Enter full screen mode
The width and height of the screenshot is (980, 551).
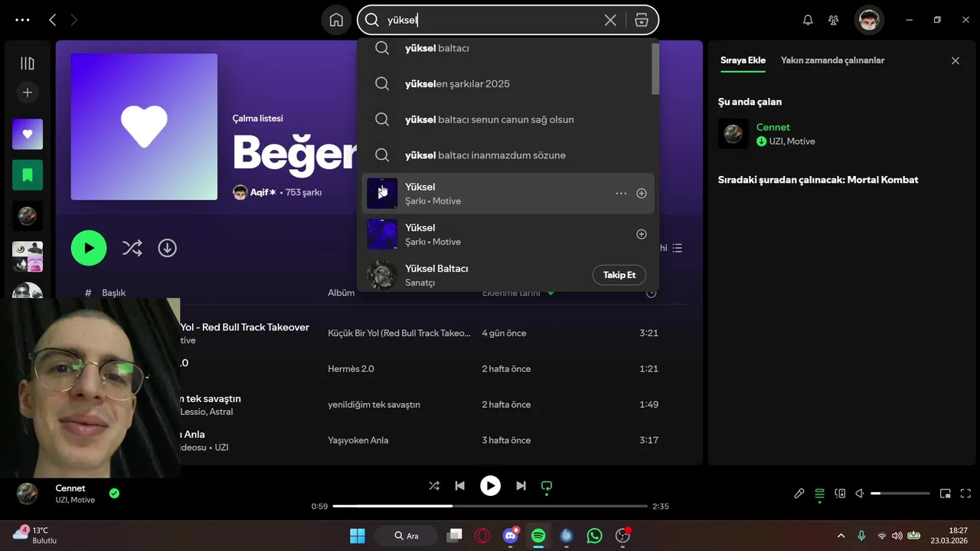tap(965, 494)
